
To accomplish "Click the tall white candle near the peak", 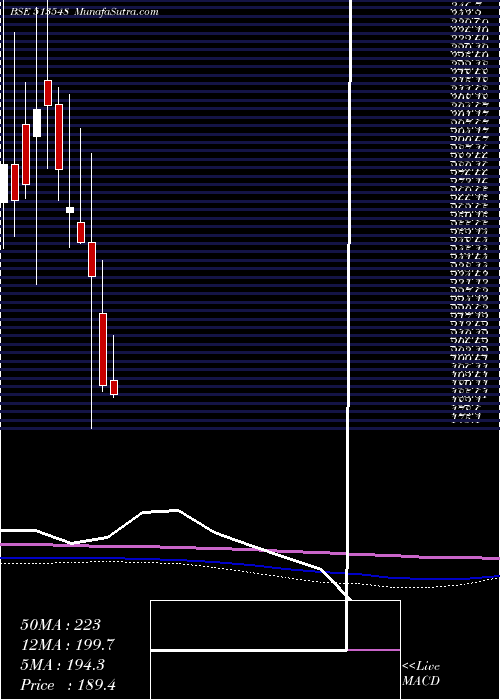I will (x=37, y=123).
